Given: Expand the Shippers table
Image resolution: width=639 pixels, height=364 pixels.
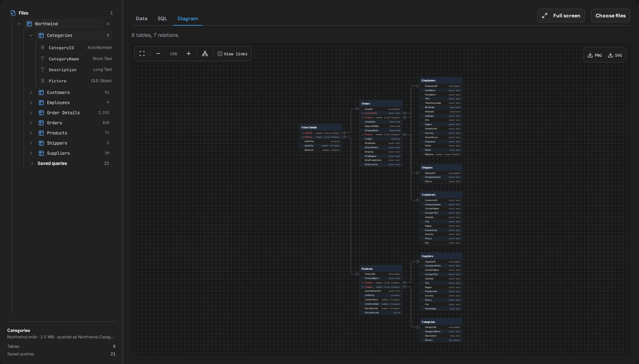Looking at the screenshot, I should tap(31, 143).
